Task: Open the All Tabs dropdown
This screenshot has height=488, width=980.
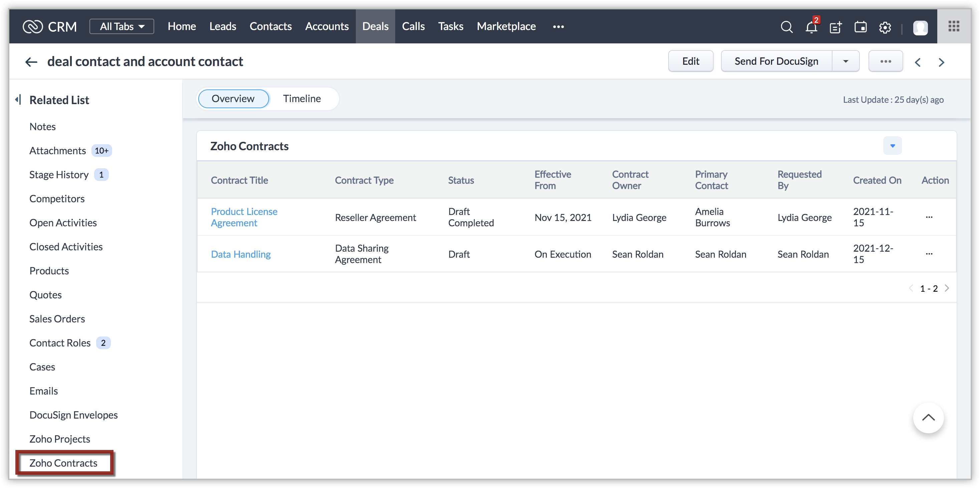Action: pyautogui.click(x=122, y=26)
